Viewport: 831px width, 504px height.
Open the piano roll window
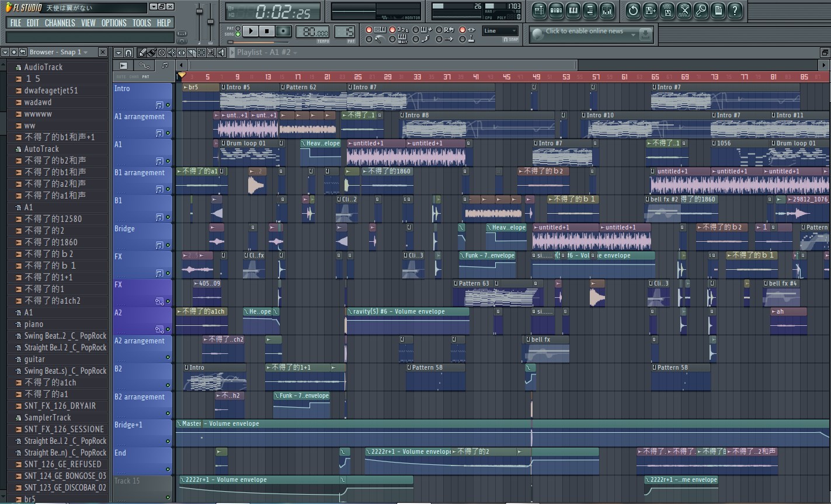pyautogui.click(x=573, y=11)
